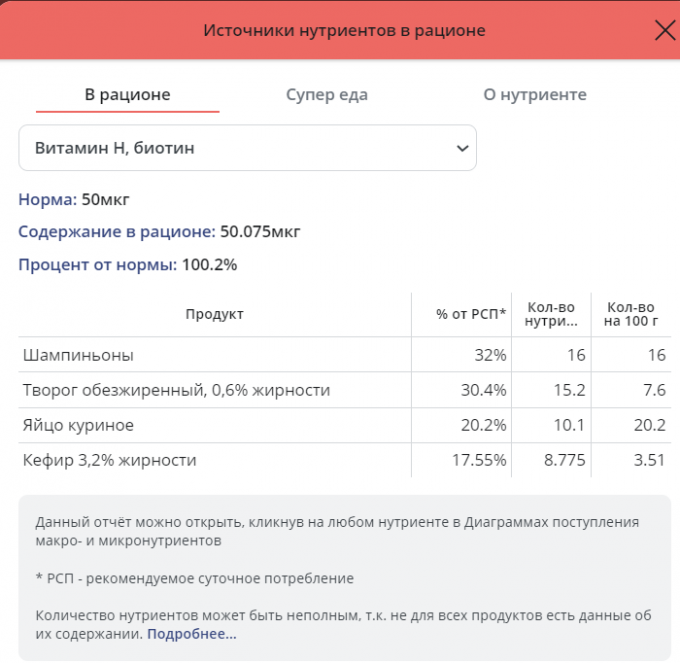Click the 'Процент от нормы' line
The height and width of the screenshot is (663, 680).
point(127,265)
